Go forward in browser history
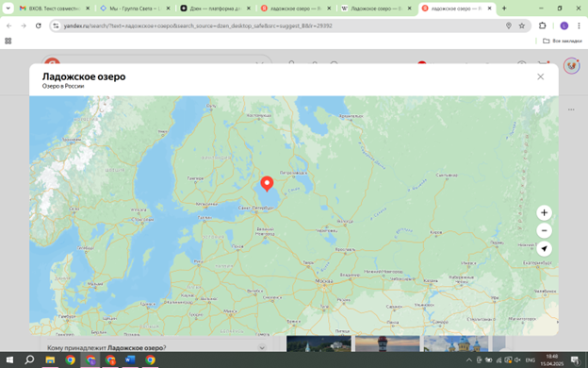The width and height of the screenshot is (588, 368). point(24,25)
